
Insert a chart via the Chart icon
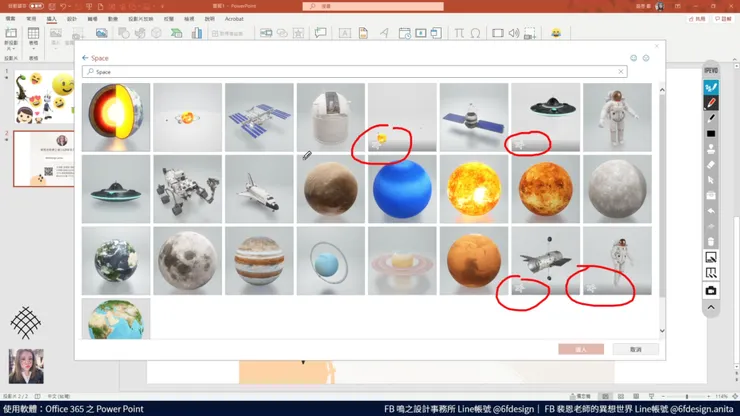tap(197, 33)
